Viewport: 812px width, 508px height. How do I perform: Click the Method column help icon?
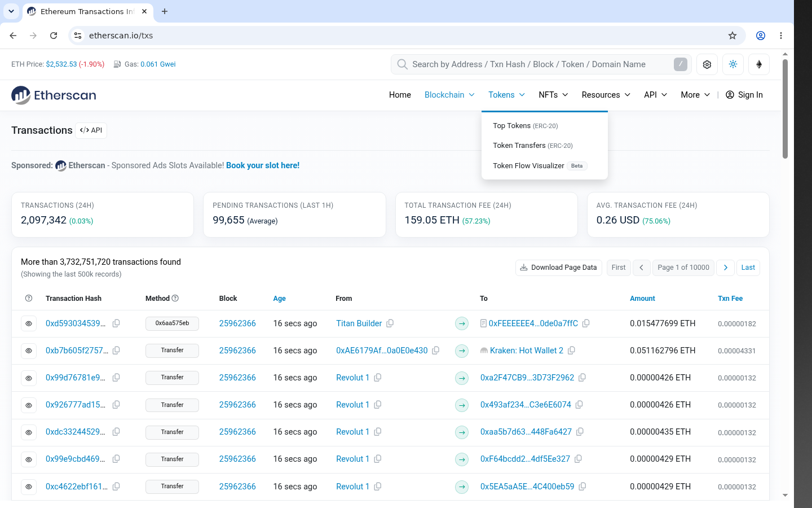(x=175, y=298)
